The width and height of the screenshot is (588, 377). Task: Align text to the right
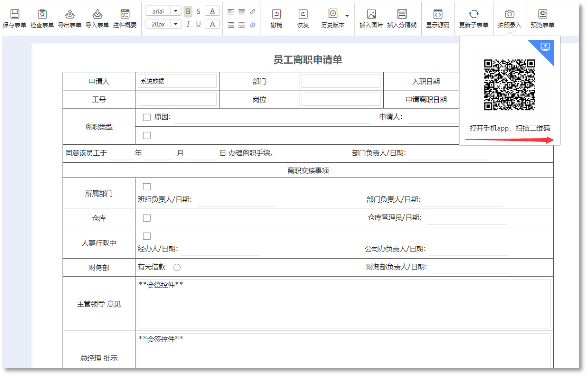[231, 25]
